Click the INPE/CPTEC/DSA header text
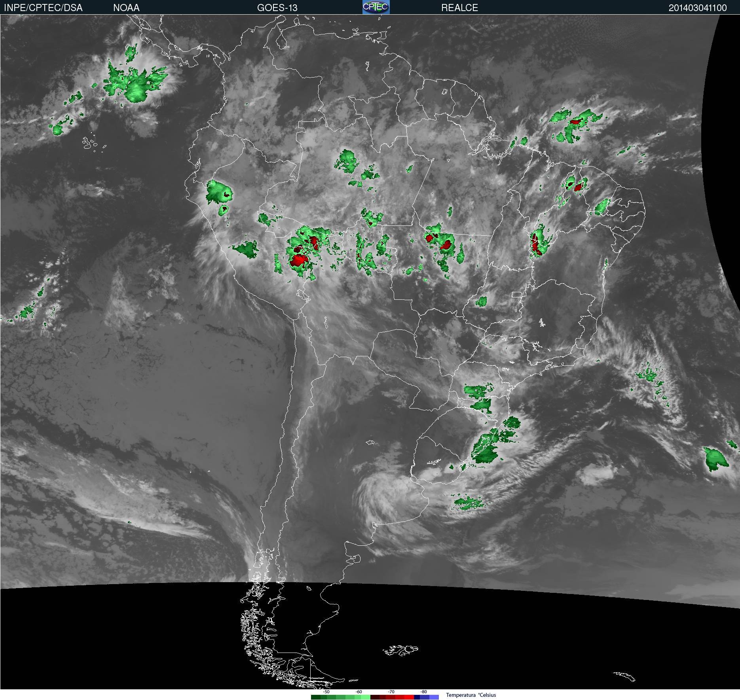740x700 pixels. [43, 8]
